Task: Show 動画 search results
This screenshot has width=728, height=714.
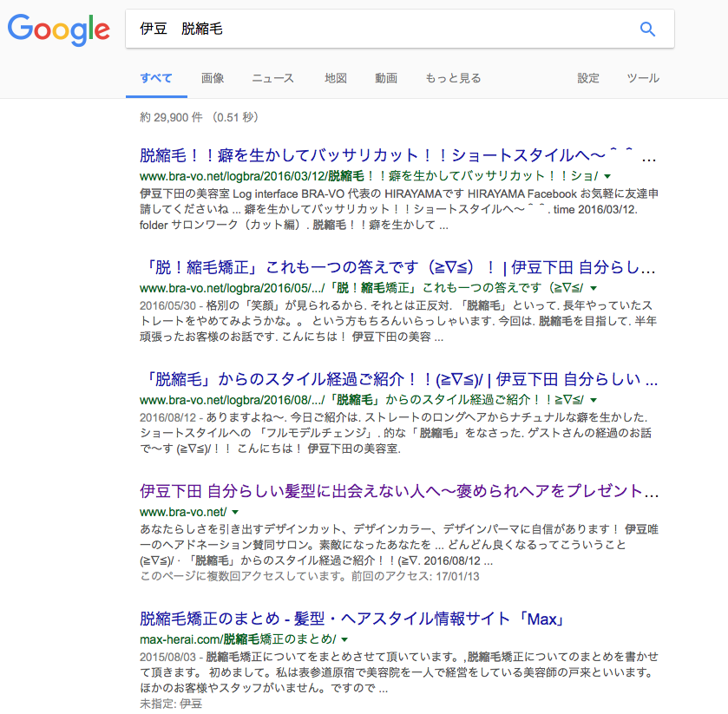Action: (x=386, y=78)
